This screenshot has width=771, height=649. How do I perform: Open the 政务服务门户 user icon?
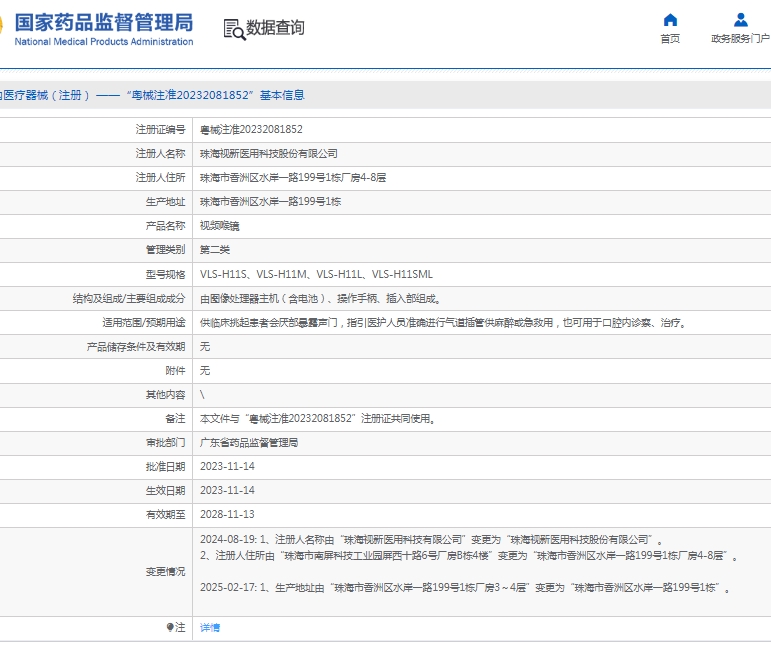[741, 20]
